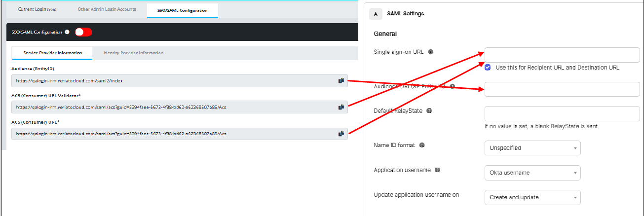
Task: Open the Application username dropdown
Action: (x=532, y=173)
